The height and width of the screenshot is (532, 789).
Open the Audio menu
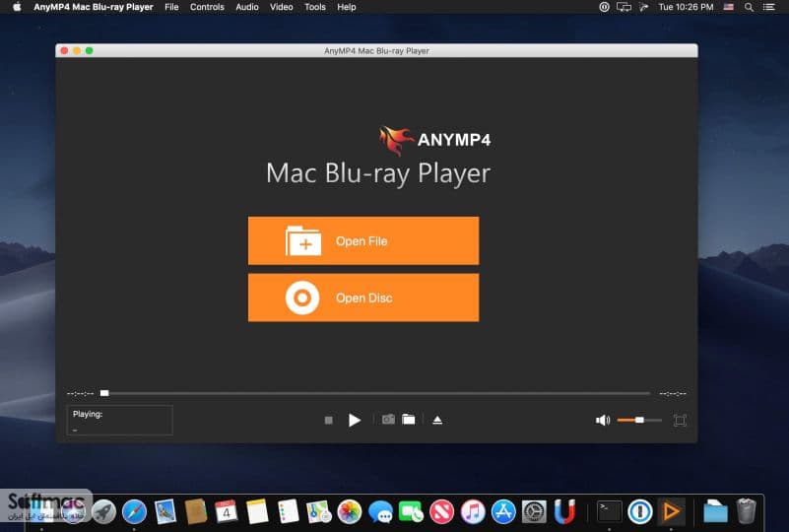tap(247, 7)
